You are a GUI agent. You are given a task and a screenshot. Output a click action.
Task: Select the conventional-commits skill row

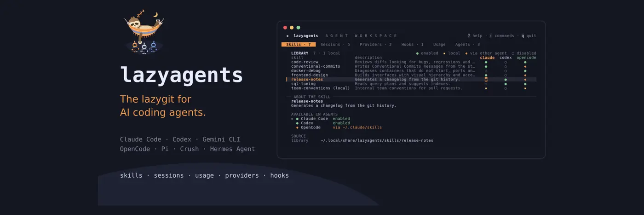[411, 66]
